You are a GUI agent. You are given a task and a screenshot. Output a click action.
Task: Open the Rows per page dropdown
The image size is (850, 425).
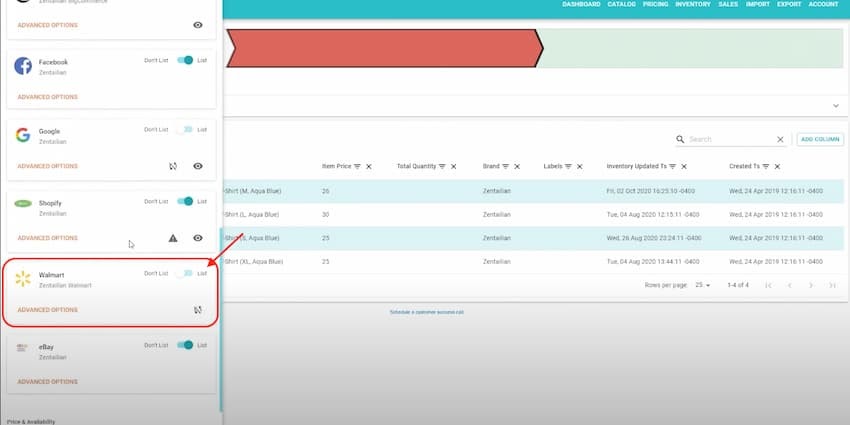[703, 285]
